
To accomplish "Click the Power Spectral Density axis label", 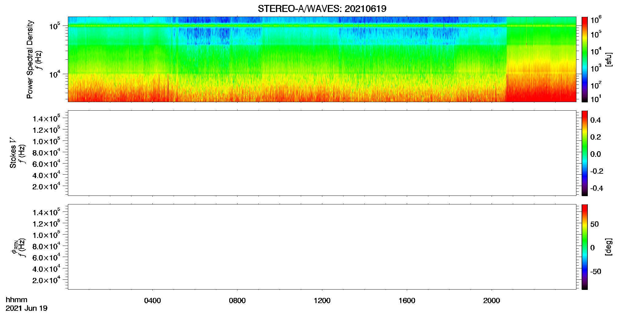I will click(x=30, y=59).
